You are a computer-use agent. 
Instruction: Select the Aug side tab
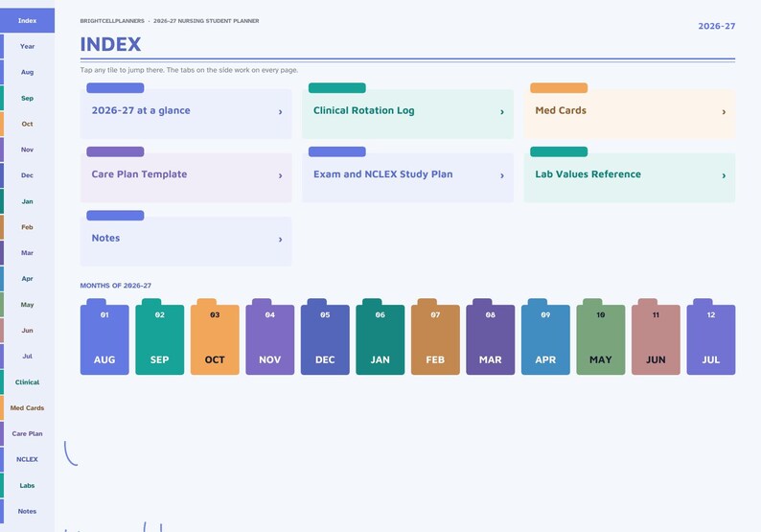pyautogui.click(x=27, y=72)
